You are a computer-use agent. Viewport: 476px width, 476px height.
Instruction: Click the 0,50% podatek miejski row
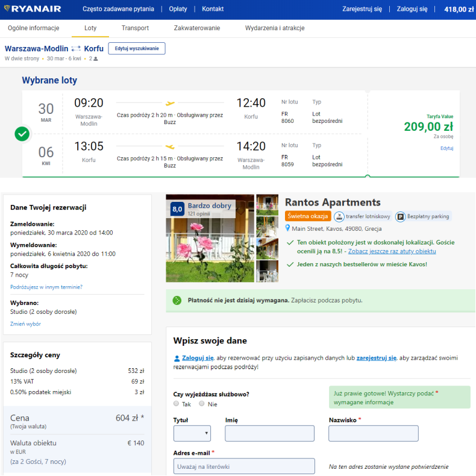[x=77, y=392]
